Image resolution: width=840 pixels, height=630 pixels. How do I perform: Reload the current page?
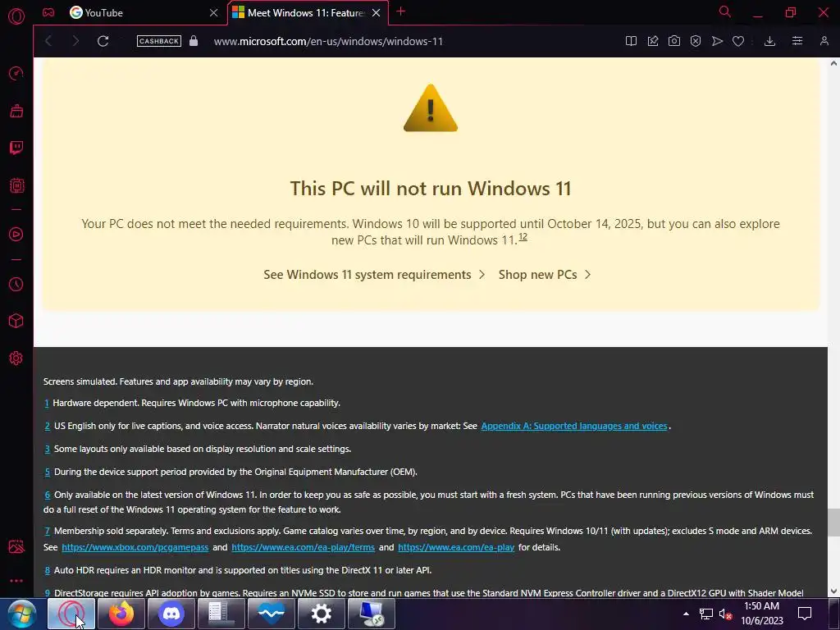[103, 41]
